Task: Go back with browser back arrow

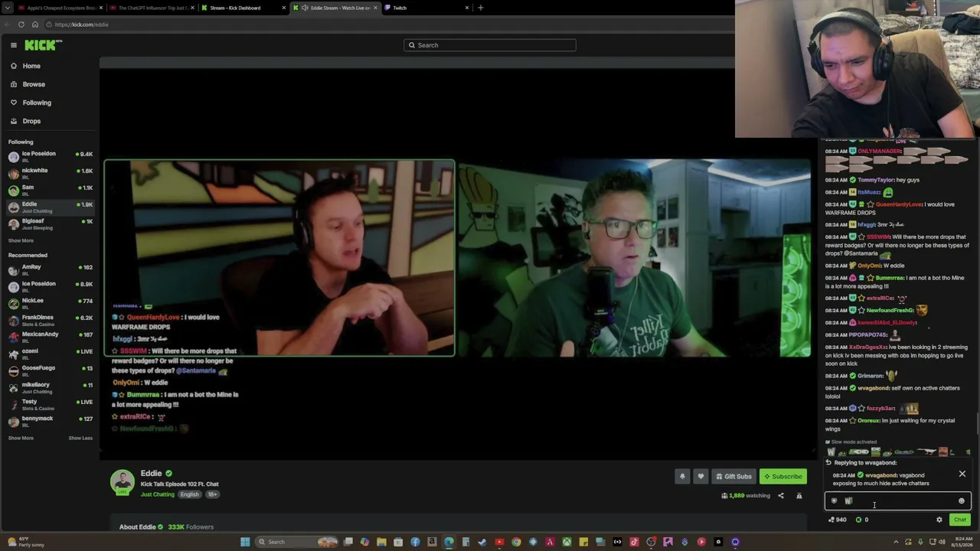Action: [8, 24]
